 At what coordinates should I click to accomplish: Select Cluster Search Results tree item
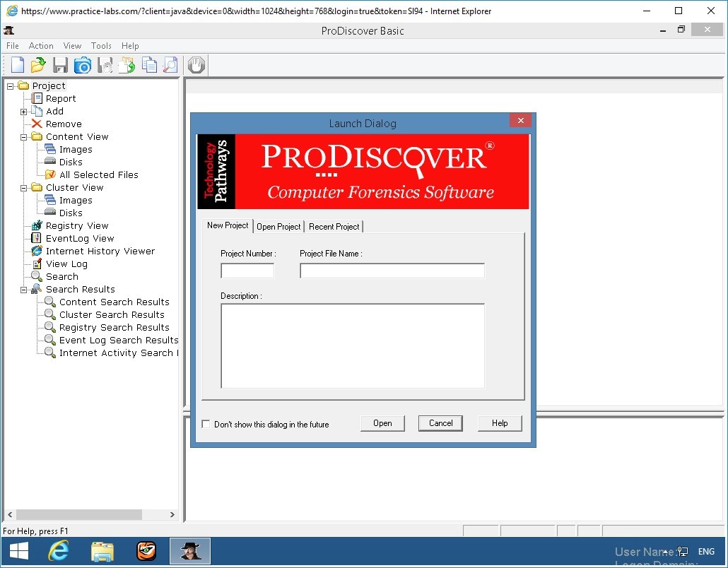[112, 314]
